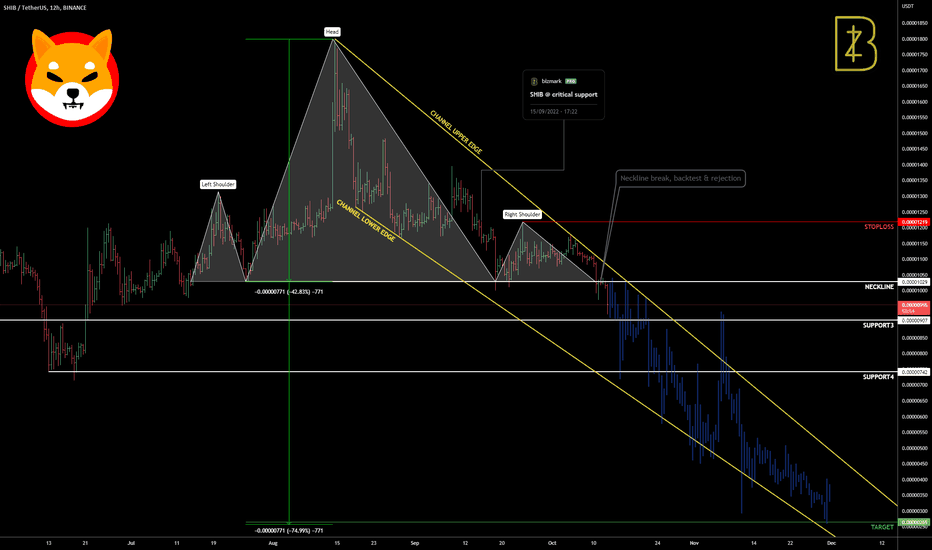Click Jul on the time axis
The image size is (932, 550).
coord(131,543)
